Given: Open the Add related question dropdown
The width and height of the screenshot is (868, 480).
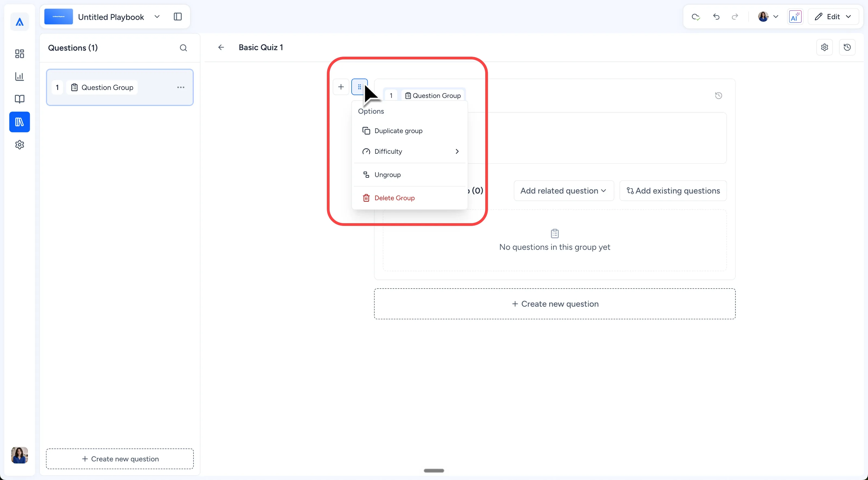Looking at the screenshot, I should coord(564,191).
